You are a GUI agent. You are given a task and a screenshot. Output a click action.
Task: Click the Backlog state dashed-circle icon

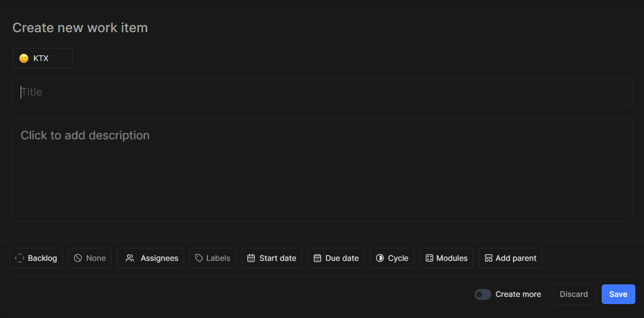coord(20,258)
